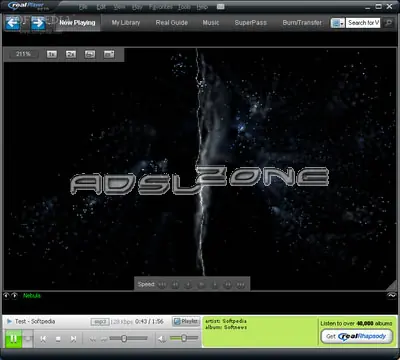Toggle the fit-to-window video size button
Viewport: 400px width, 360px height.
pos(90,54)
